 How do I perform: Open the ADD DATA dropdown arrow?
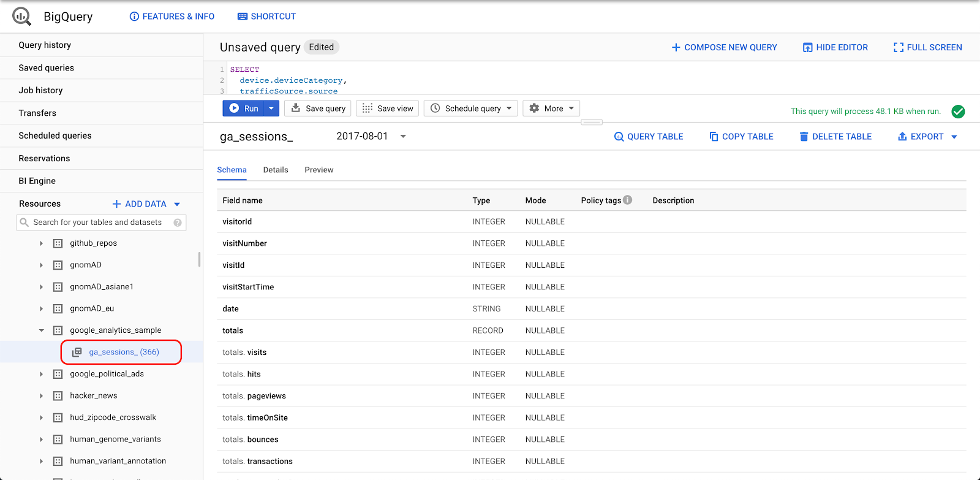point(177,204)
